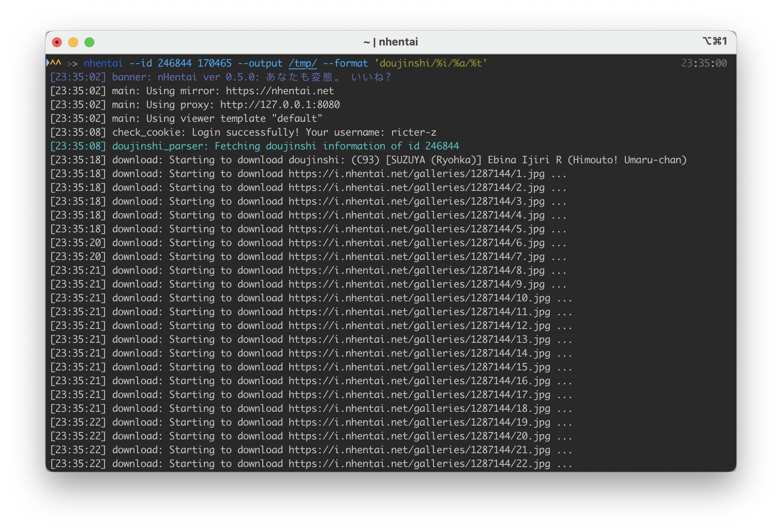Viewport: 782px width, 532px height.
Task: Click the galleries/1287144/1.jpg download URL
Action: click(416, 174)
